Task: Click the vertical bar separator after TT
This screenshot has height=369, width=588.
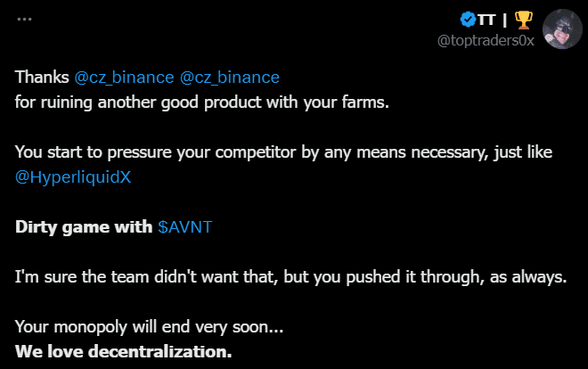Action: (x=505, y=19)
